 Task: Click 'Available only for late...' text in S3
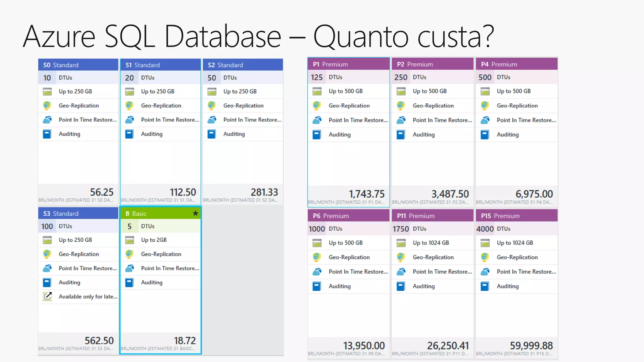[88, 297]
